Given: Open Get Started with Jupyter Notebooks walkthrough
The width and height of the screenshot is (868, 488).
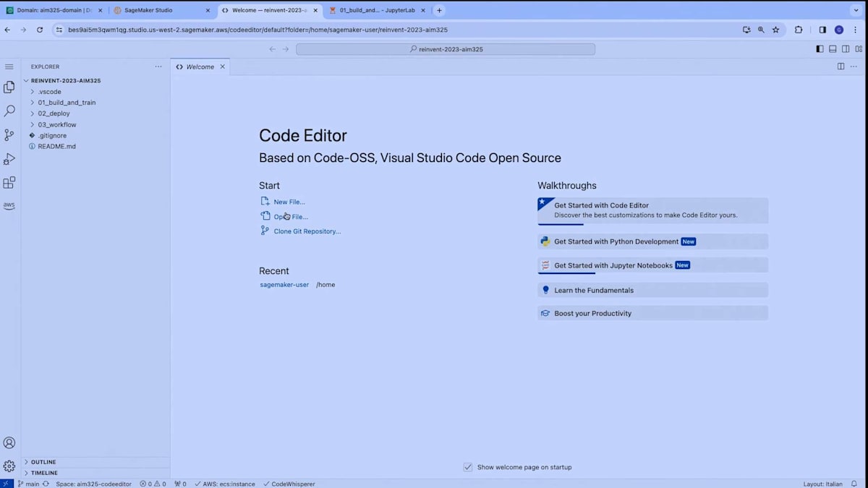Looking at the screenshot, I should click(x=652, y=265).
